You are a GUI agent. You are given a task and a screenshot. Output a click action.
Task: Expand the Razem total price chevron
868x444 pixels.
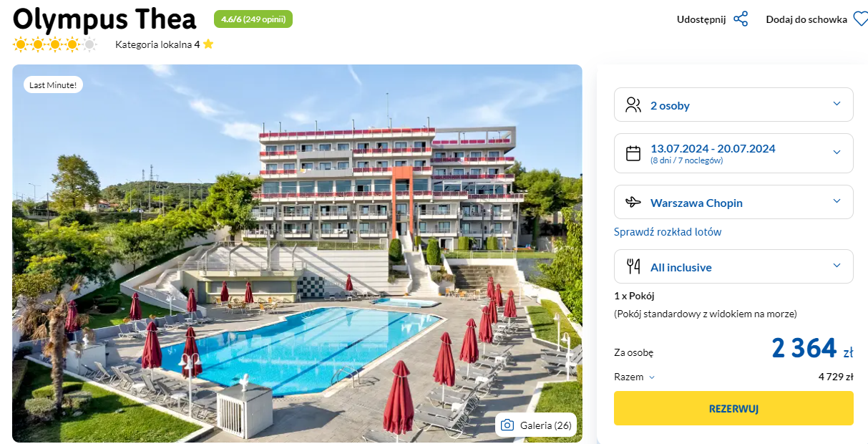[652, 377]
